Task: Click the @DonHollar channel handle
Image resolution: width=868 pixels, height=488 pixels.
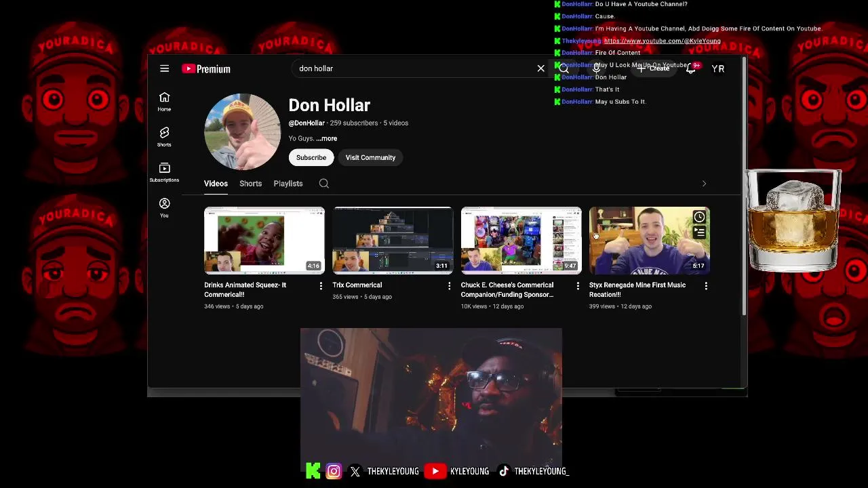Action: pos(307,123)
